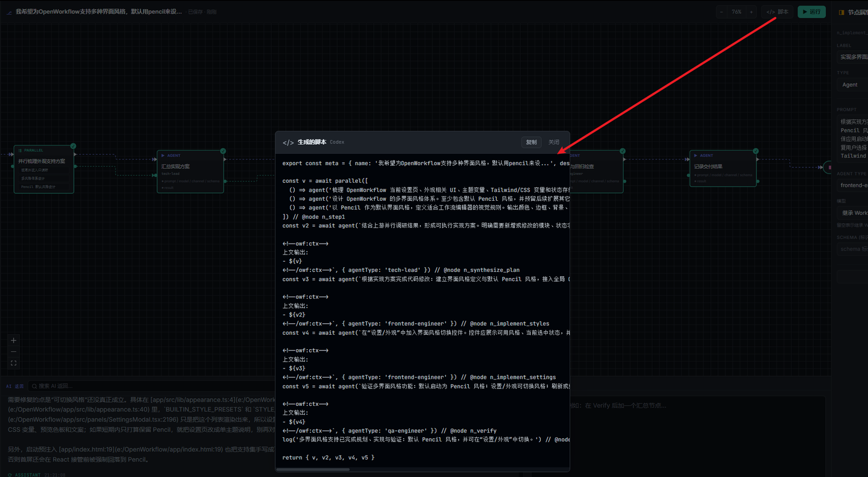Screen dimensions: 868x477
Task: Click the return statement line in script
Action: [x=329, y=457]
